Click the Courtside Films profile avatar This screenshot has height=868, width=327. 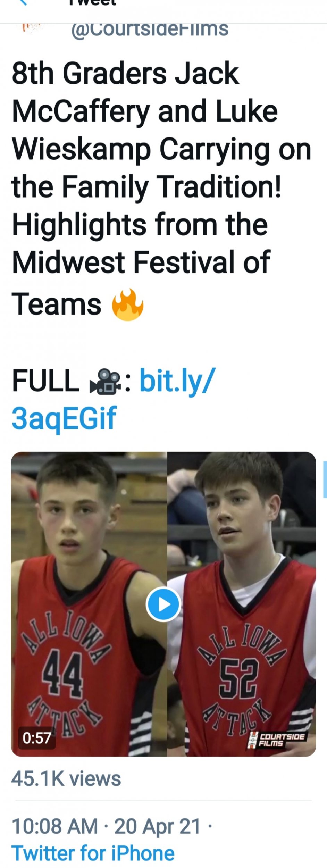pyautogui.click(x=31, y=28)
